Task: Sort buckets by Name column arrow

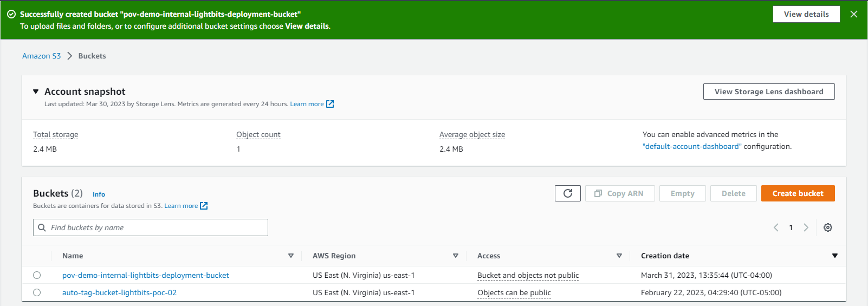Action: tap(291, 256)
